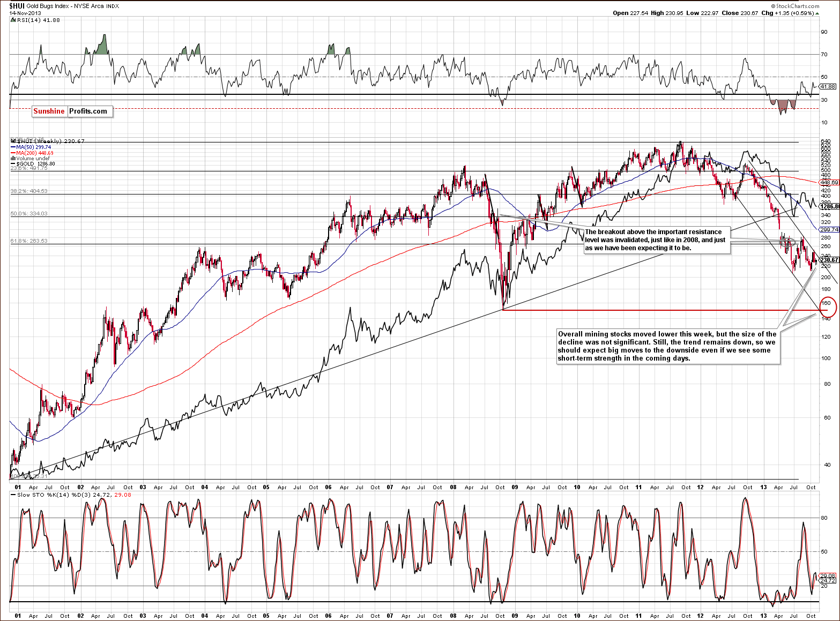Click the 'Overall mining stocks moved lower' annotation box
This screenshot has height=621, width=840.
(x=668, y=346)
